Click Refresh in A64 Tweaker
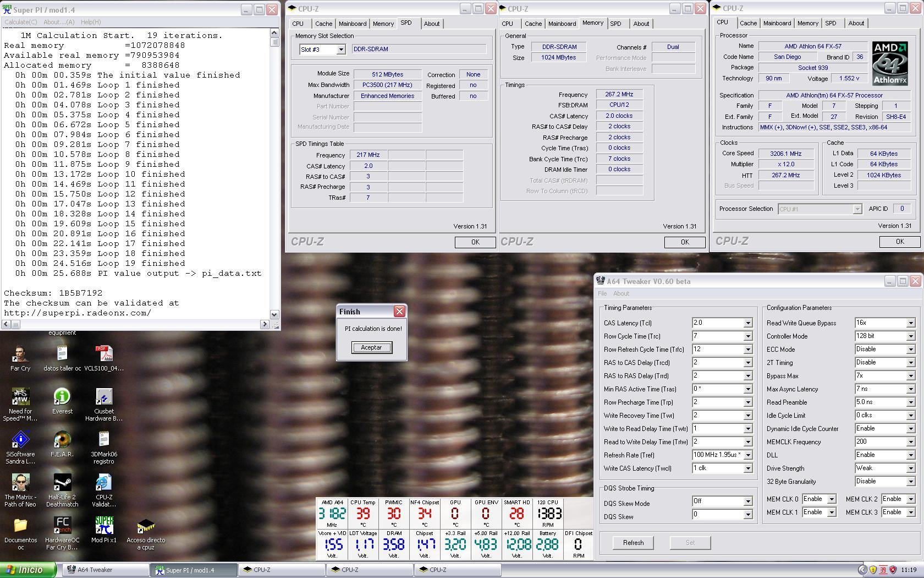This screenshot has height=578, width=924. coord(633,543)
